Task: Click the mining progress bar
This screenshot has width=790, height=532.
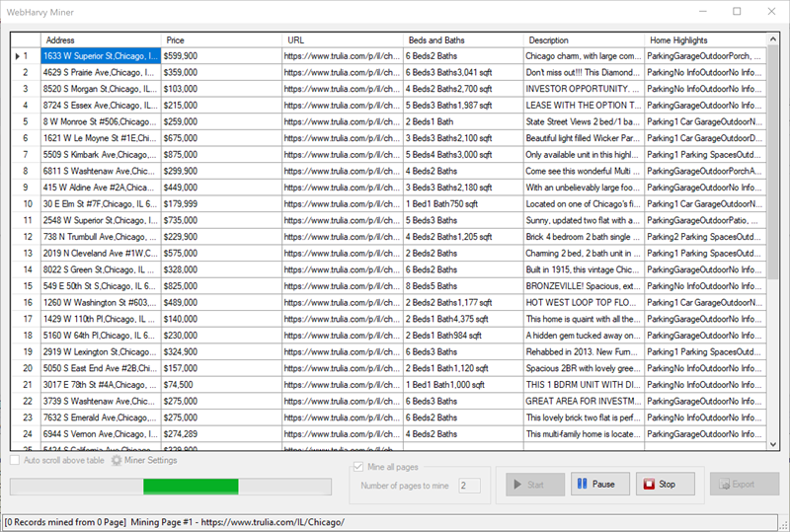Action: [170, 486]
